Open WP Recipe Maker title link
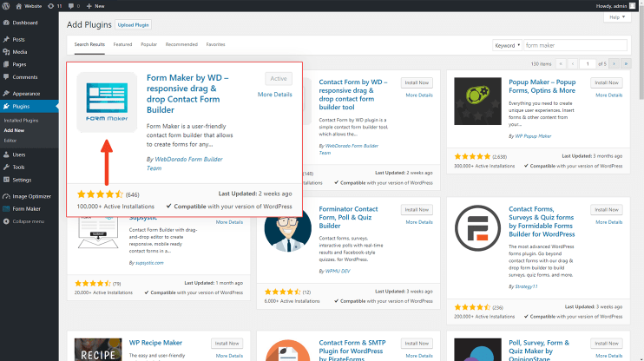The image size is (644, 361). (x=155, y=343)
